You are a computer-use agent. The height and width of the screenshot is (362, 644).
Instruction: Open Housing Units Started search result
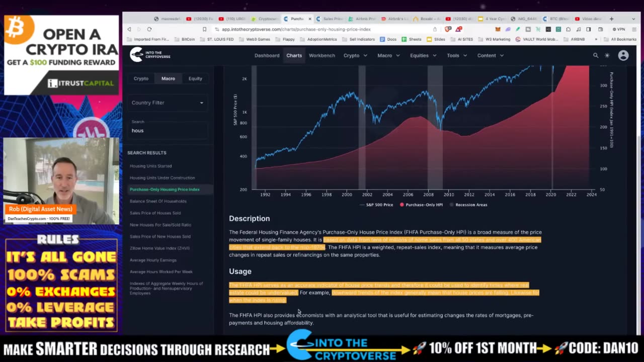pyautogui.click(x=150, y=166)
